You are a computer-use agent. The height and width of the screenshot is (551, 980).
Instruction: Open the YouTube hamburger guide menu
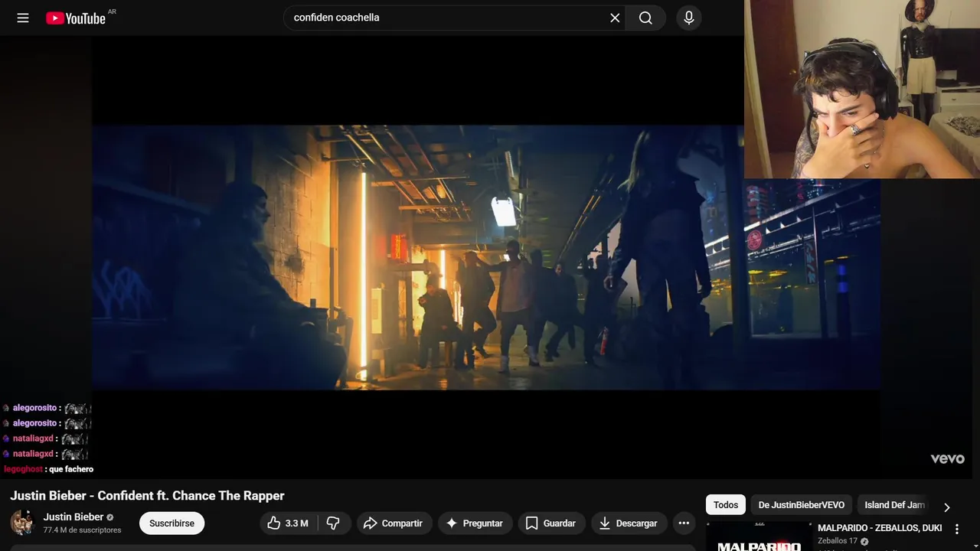coord(23,18)
